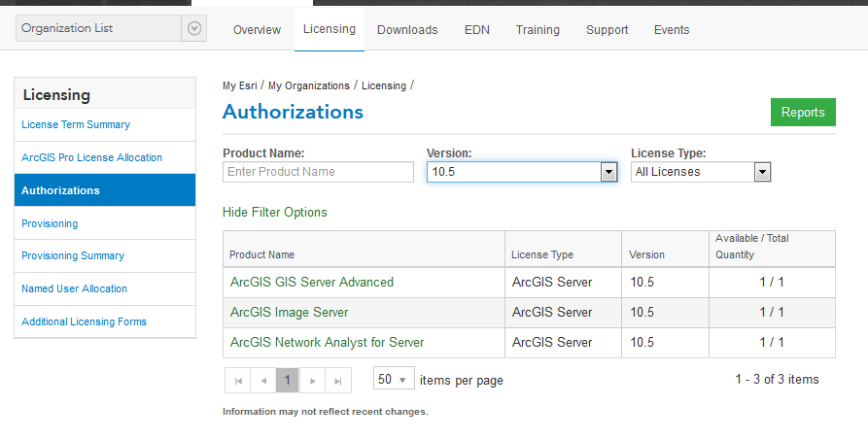Viewport: 868px width, 439px height.
Task: Open Organization List dropdown arrow
Action: 194,29
